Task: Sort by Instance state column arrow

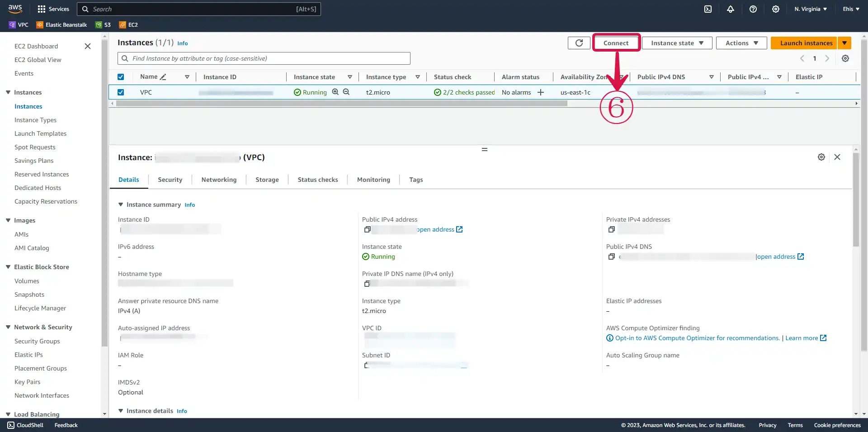Action: tap(350, 77)
